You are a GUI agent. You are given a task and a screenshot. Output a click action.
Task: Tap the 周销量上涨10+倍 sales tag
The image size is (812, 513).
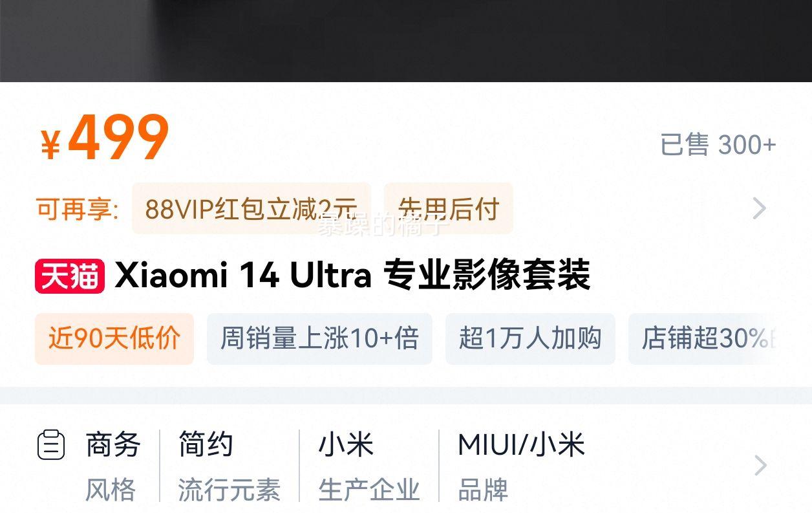(319, 338)
